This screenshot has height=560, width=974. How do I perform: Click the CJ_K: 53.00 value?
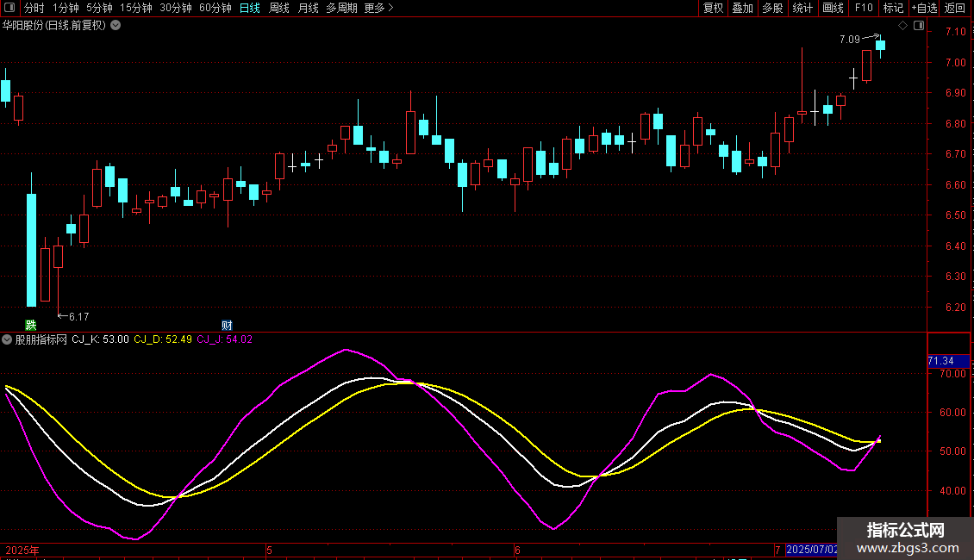click(100, 339)
